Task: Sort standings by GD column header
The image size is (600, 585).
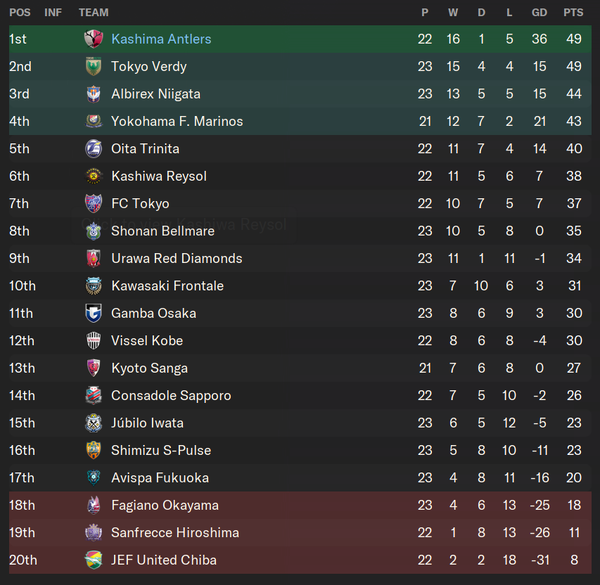Action: [539, 13]
